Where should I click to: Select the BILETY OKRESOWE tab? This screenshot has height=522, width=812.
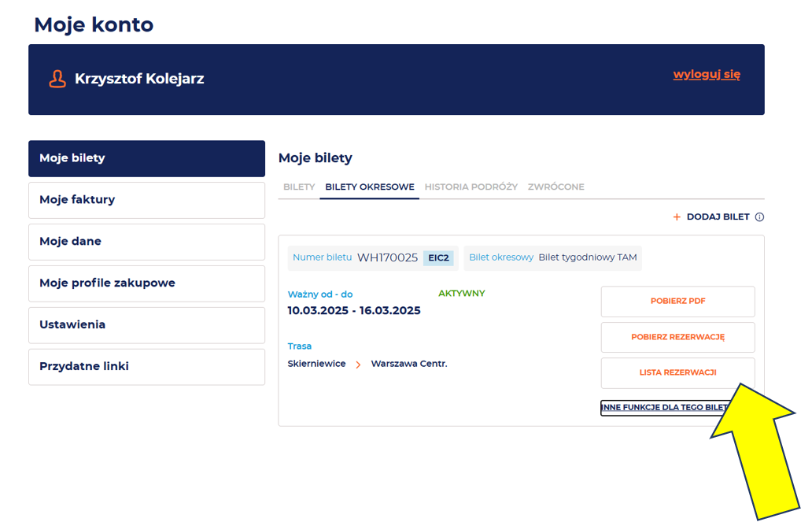(370, 187)
